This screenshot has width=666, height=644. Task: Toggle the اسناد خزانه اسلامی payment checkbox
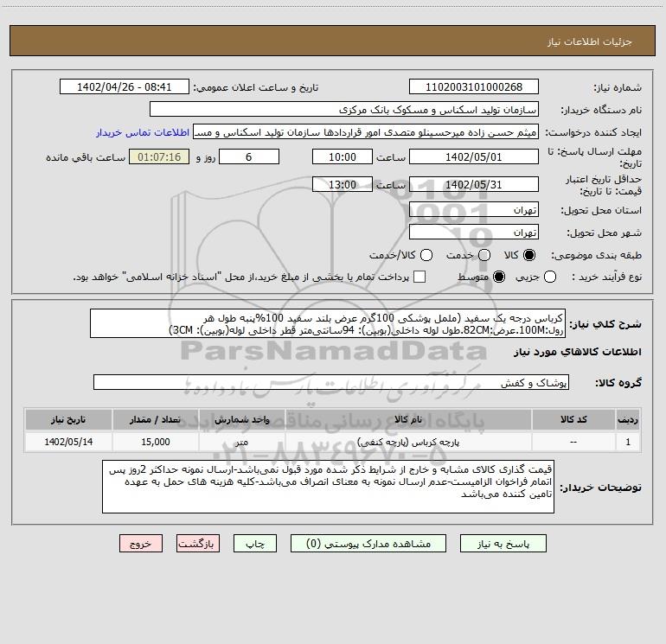click(x=419, y=277)
